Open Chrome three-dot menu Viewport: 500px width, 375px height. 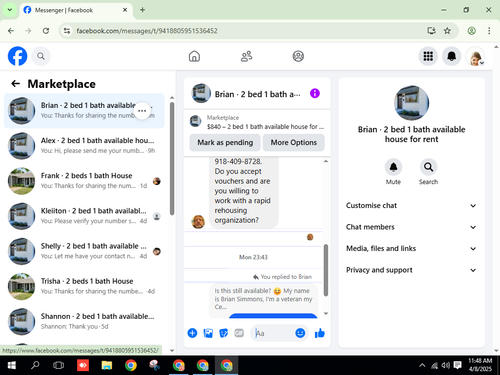click(x=489, y=31)
